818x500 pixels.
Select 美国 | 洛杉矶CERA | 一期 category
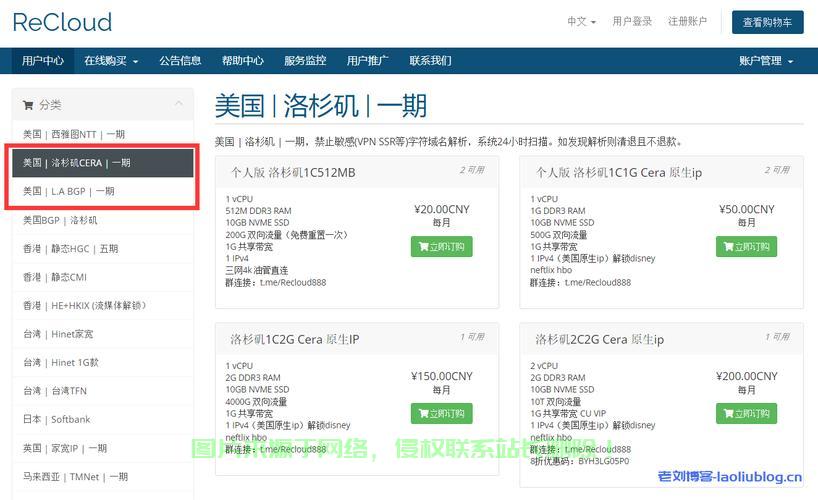[102, 162]
